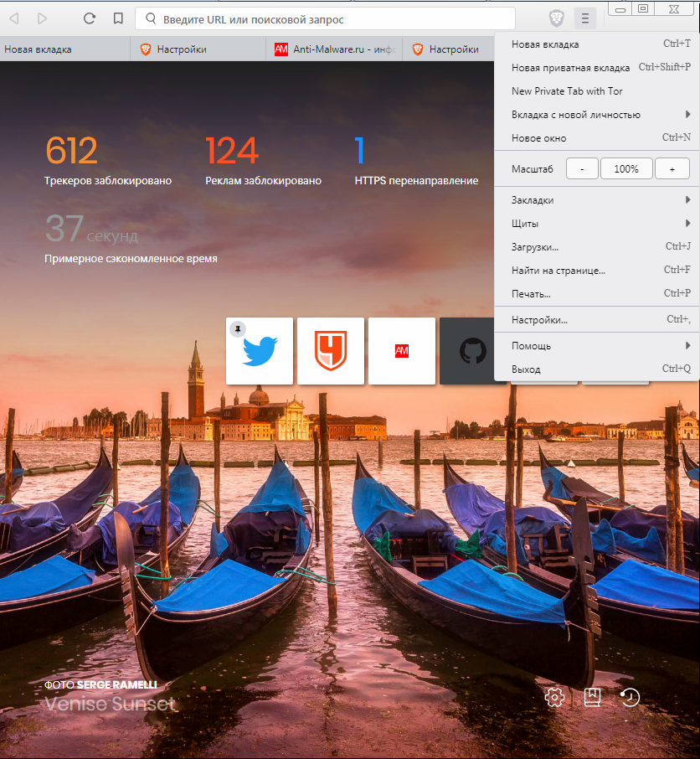Image resolution: width=700 pixels, height=759 pixels.
Task: Click the 124 Реклам заблокировано stat
Action: (263, 160)
